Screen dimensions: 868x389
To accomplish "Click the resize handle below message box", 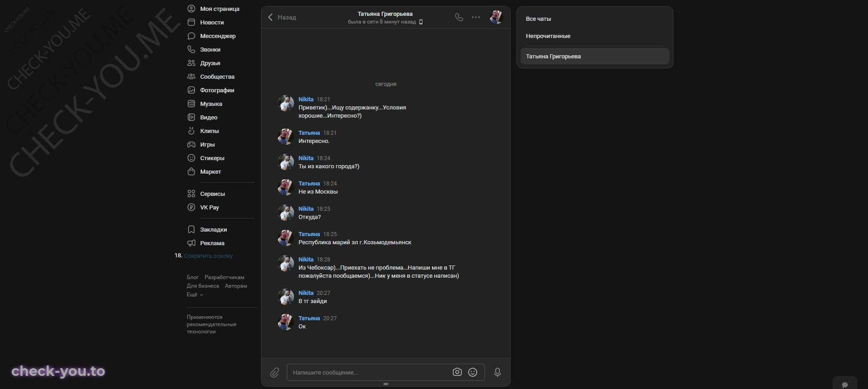I will pyautogui.click(x=386, y=384).
